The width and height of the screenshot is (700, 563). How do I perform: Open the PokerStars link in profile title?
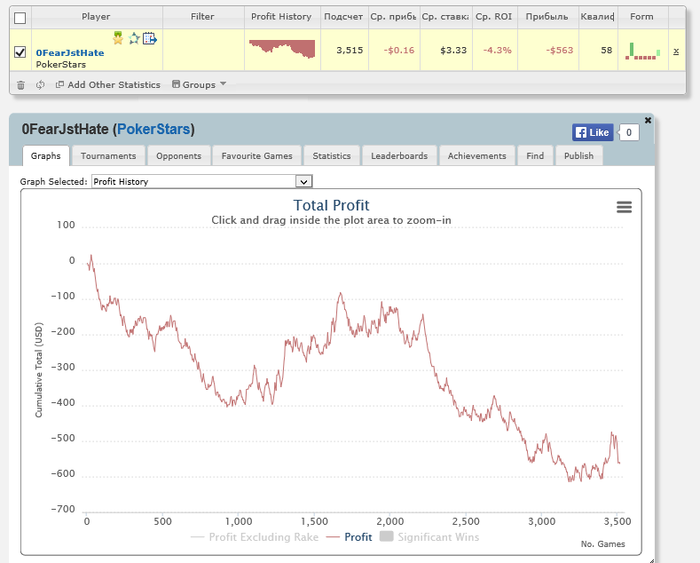[x=154, y=129]
